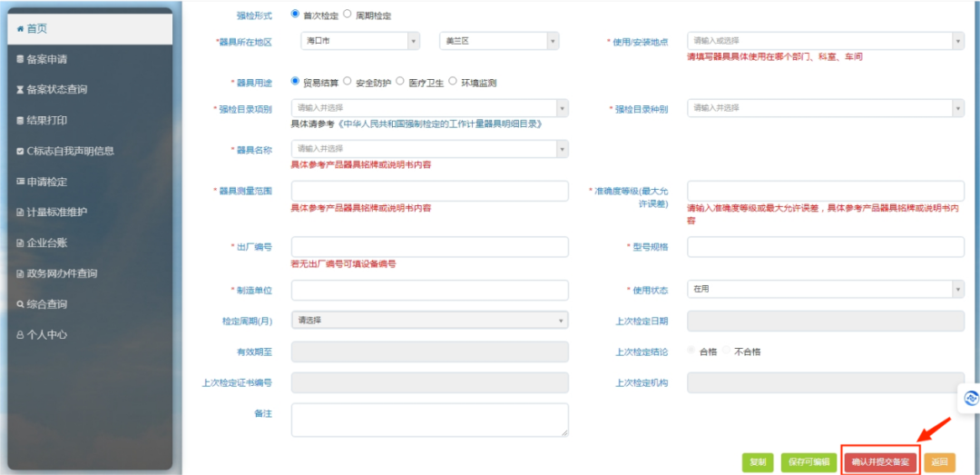Choose 安全防护 as instrument purpose

tap(348, 81)
